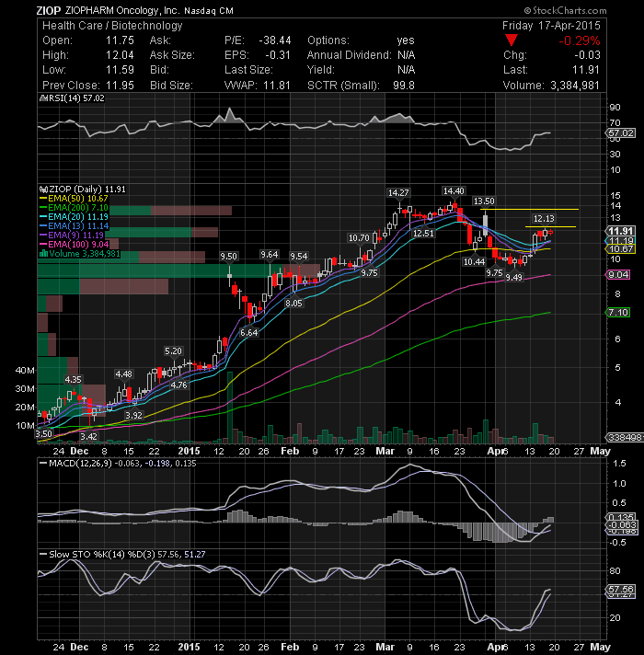Click the 'Nasdaq CM' exchange label
The width and height of the screenshot is (644, 655).
209,11
